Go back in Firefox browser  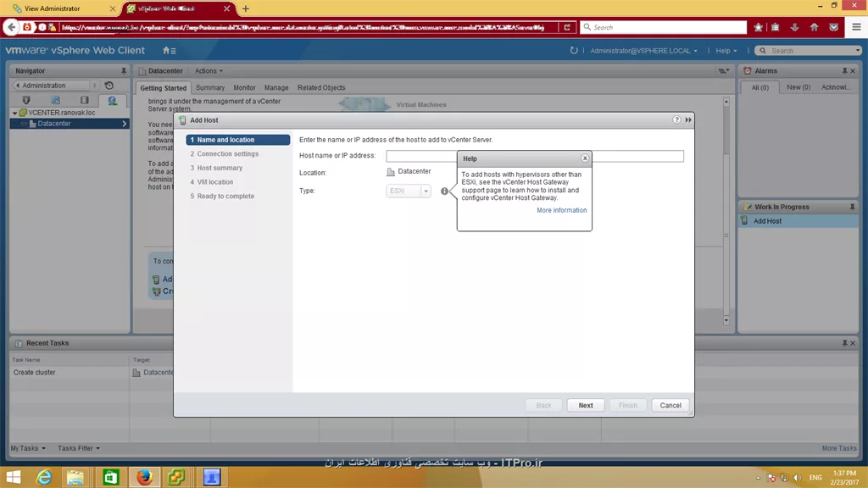click(12, 27)
